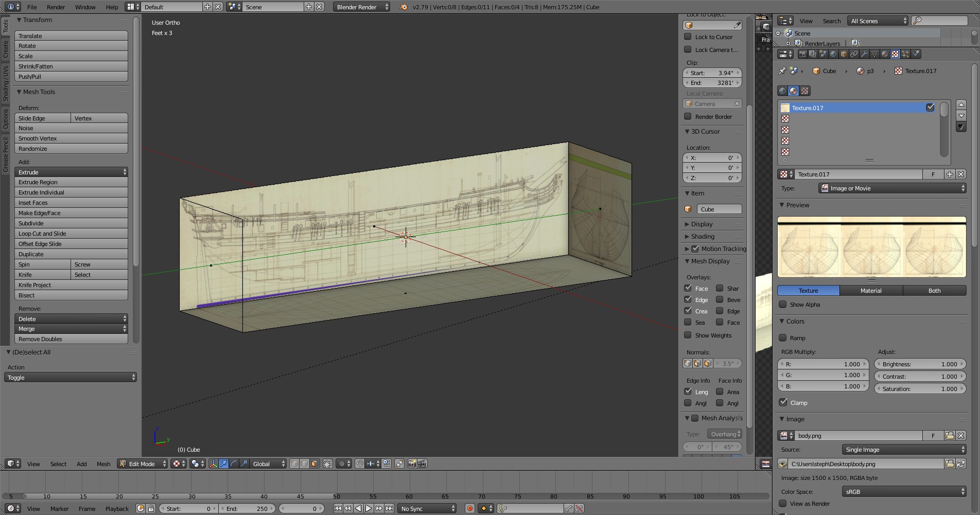This screenshot has height=515, width=980.
Task: Open the Constraints properties tab (chain icon)
Action: 854,54
